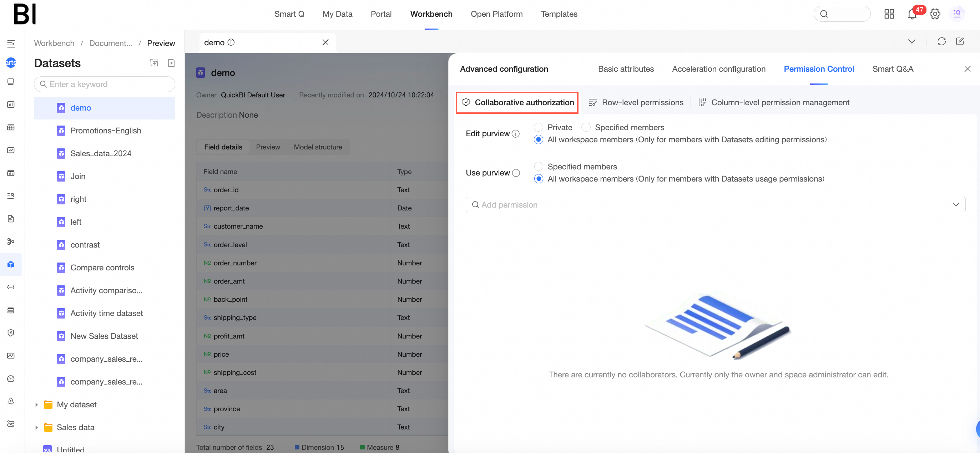Click the Workbench breadcrumb link

[x=54, y=43]
